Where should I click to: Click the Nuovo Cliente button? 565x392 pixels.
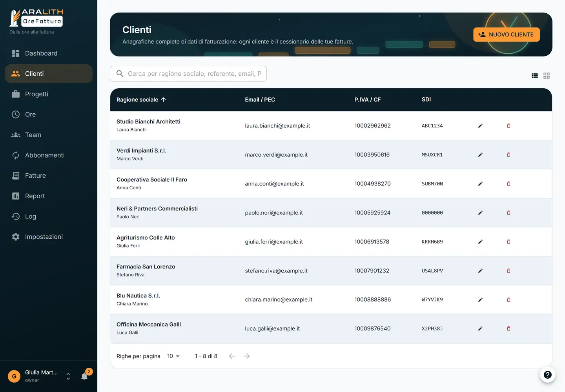(507, 34)
